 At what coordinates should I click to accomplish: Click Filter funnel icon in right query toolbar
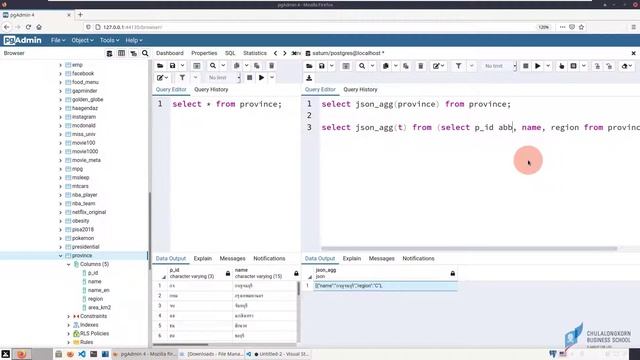[458, 66]
